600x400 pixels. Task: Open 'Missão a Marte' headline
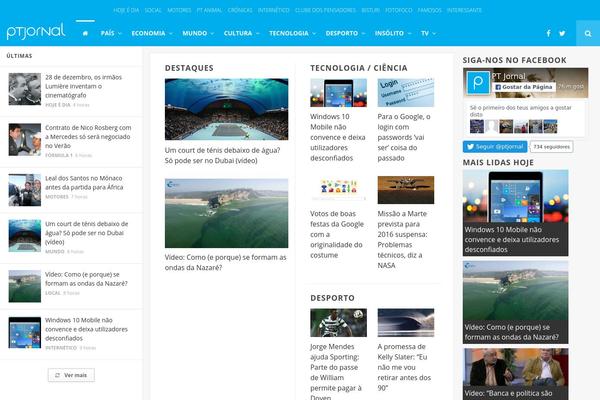403,239
